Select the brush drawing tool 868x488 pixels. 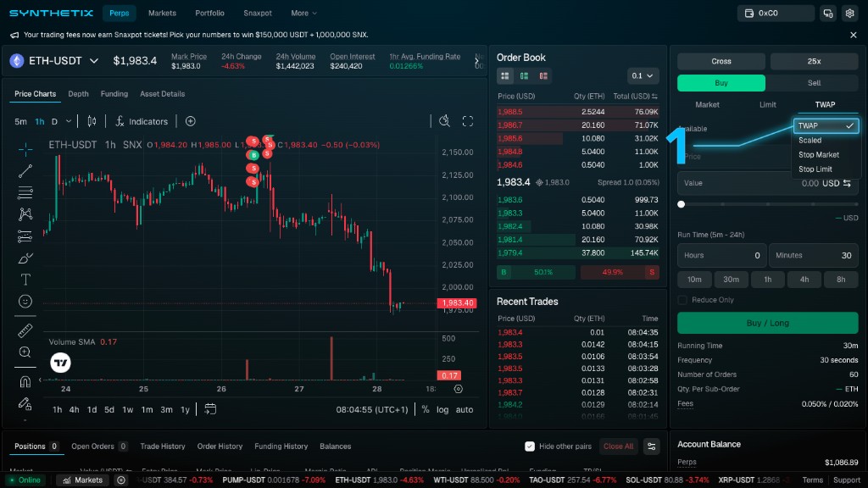click(25, 258)
